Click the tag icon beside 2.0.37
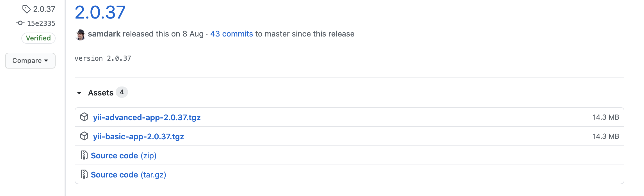This screenshot has width=644, height=196. (x=26, y=9)
